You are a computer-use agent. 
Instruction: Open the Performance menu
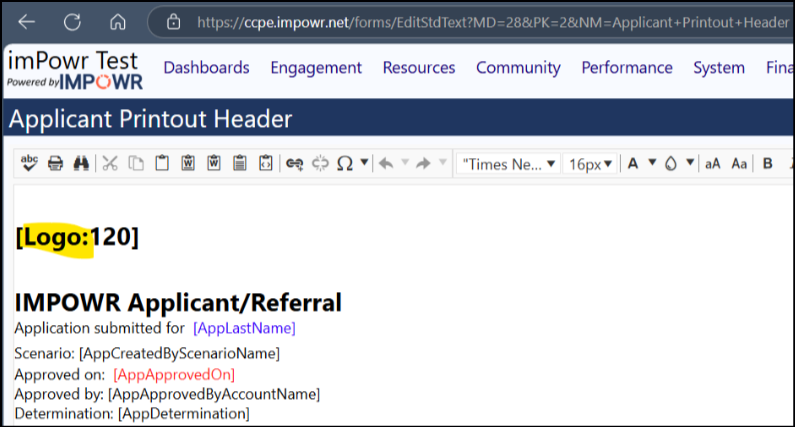point(627,67)
